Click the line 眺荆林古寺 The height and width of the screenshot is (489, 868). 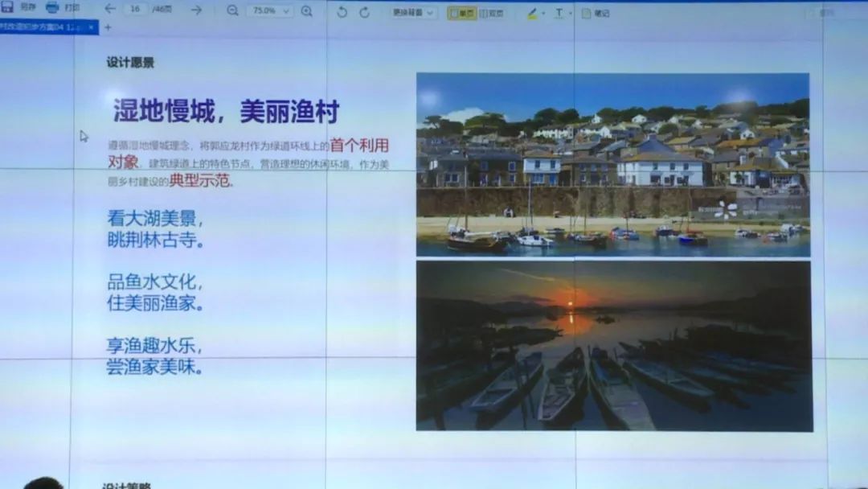tap(155, 240)
